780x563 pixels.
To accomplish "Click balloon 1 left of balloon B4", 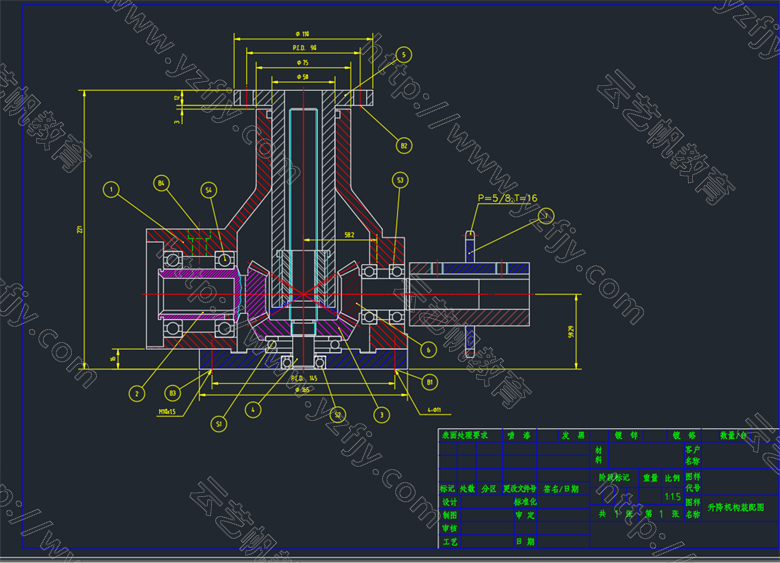I will click(111, 189).
